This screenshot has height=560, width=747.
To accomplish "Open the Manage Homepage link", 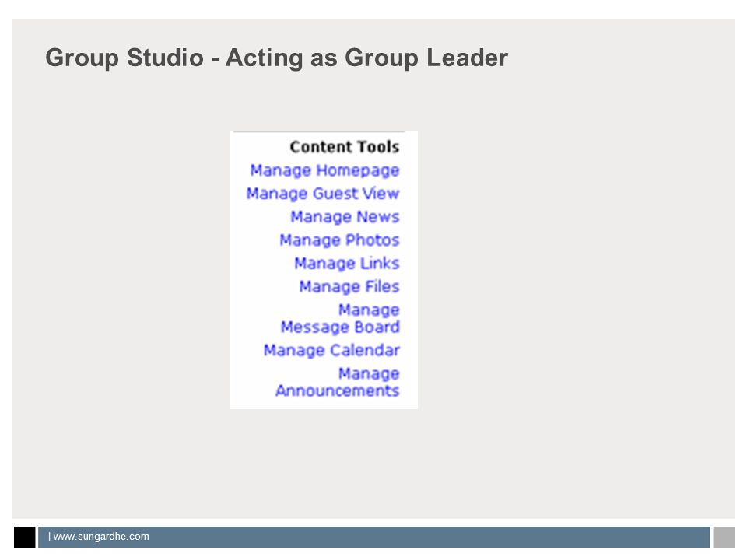I will click(x=324, y=170).
